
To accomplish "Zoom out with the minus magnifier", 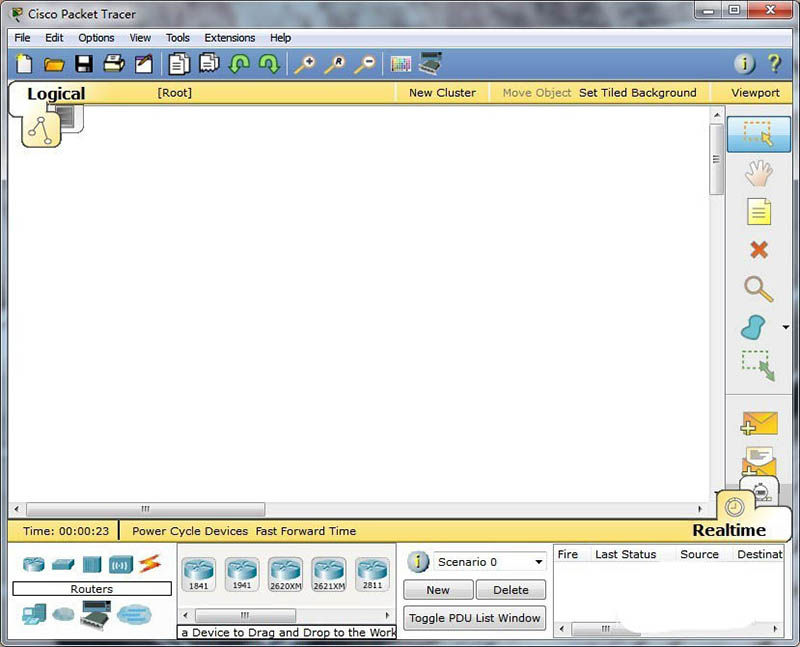I will pyautogui.click(x=365, y=64).
